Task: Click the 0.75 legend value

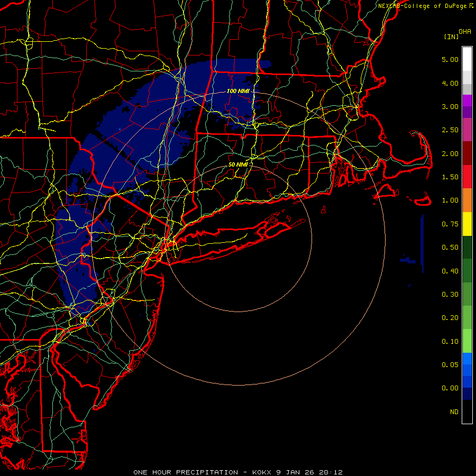Action: [x=450, y=224]
